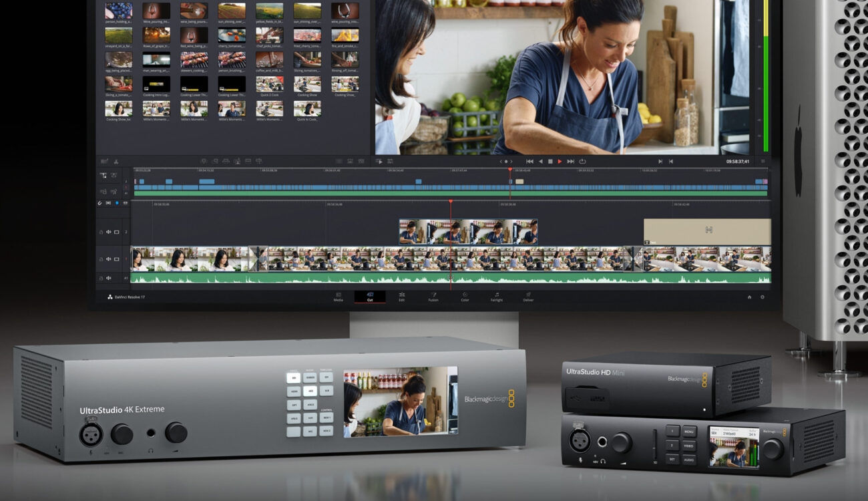Image resolution: width=868 pixels, height=501 pixels.
Task: Mute audio track A1
Action: coord(108,278)
